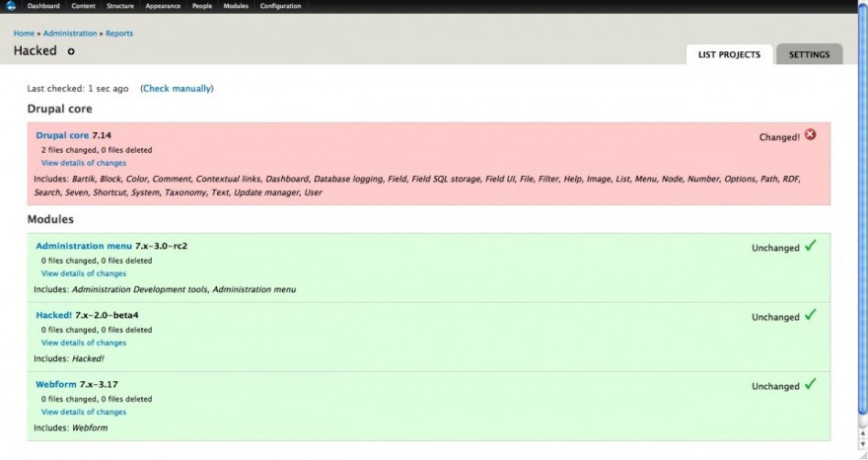Click the Check manually link
Screen dimensions: 868x460
[x=177, y=89]
